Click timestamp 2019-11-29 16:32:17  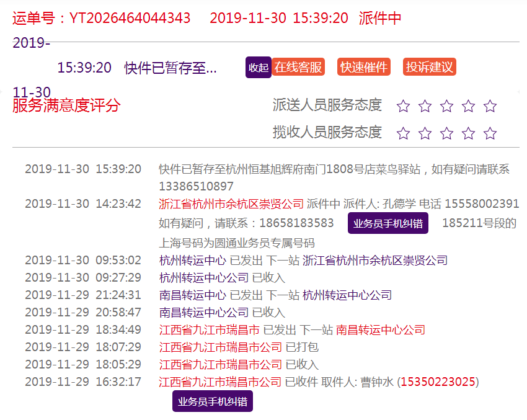point(83,382)
